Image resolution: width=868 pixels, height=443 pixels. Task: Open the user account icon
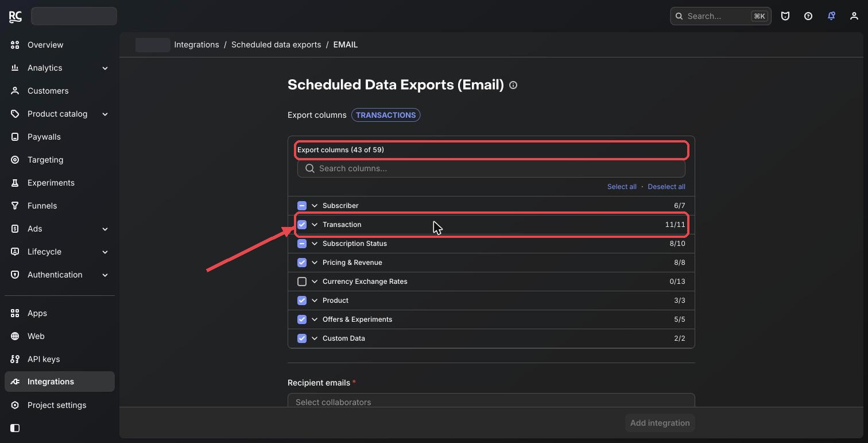854,16
